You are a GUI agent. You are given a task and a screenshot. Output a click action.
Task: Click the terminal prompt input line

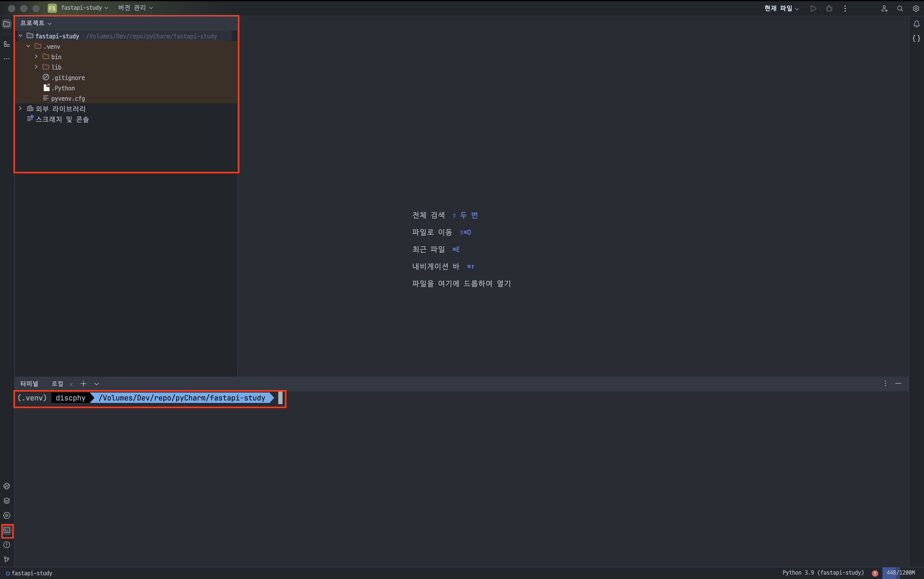coord(150,398)
